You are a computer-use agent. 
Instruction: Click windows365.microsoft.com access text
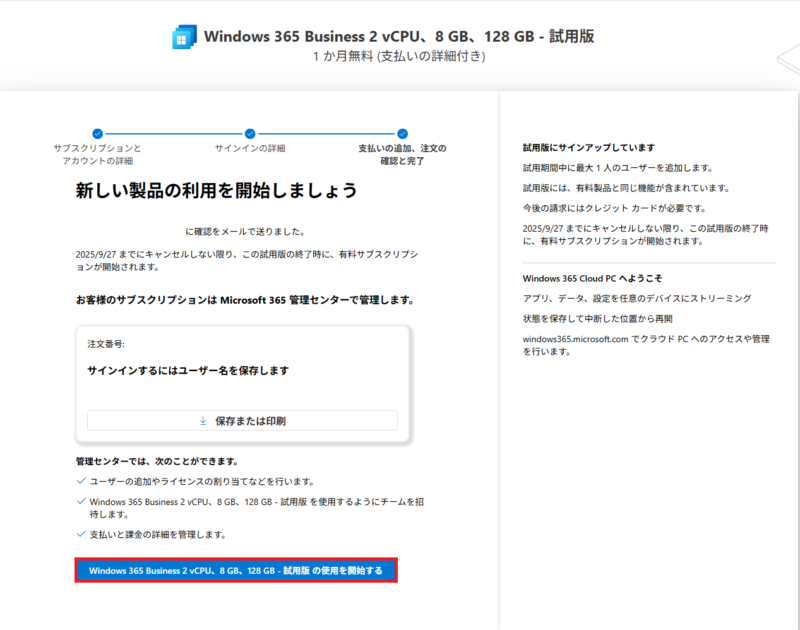pos(646,345)
